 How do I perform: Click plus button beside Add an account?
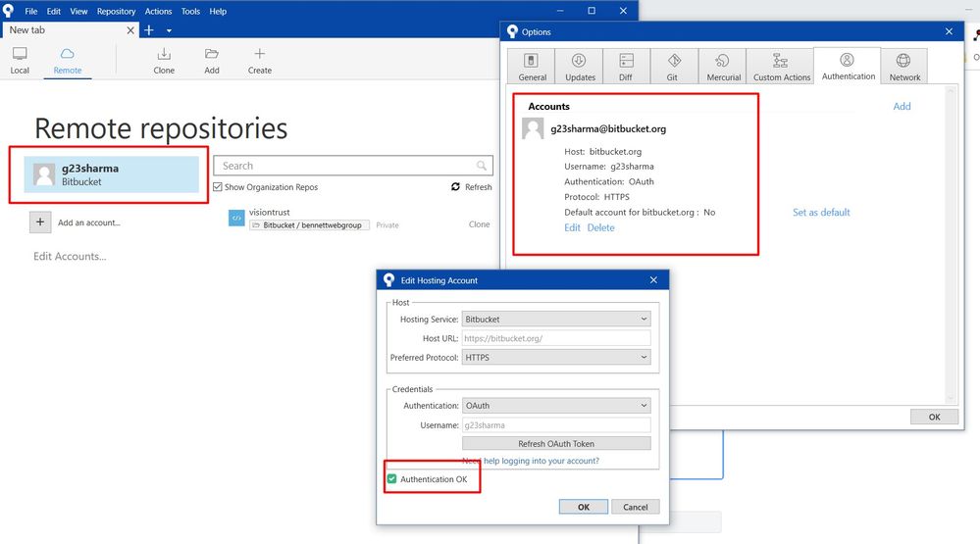(40, 222)
